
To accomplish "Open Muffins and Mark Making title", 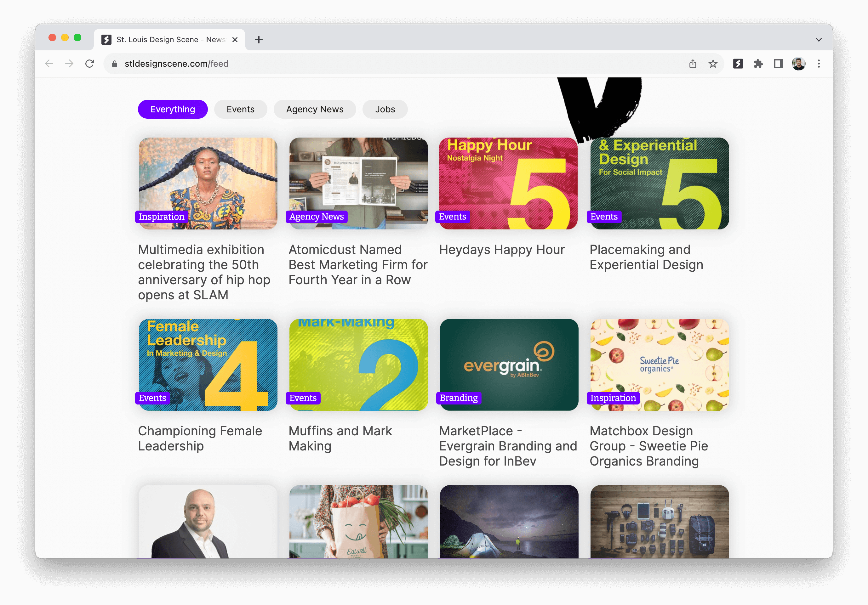I will pyautogui.click(x=340, y=438).
